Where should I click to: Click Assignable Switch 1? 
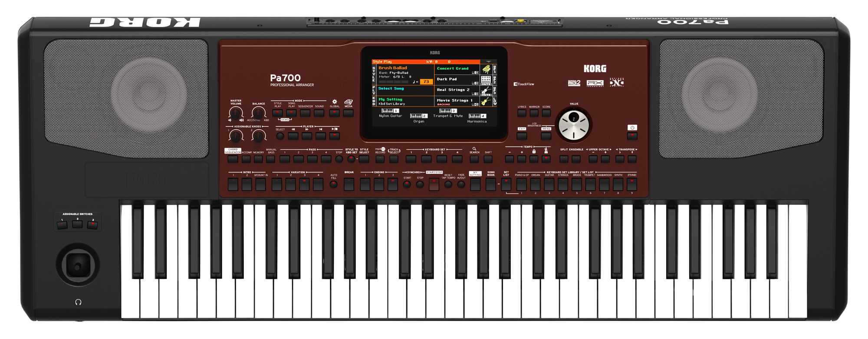62,225
